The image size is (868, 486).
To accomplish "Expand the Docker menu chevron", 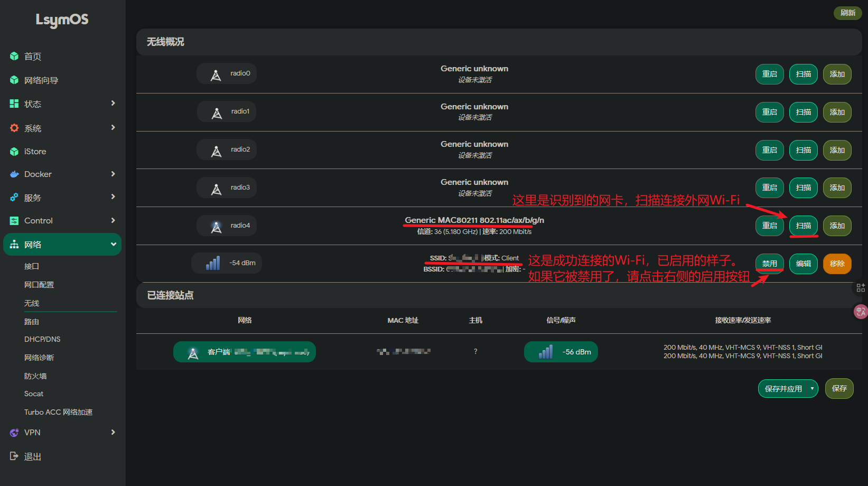I will coord(113,174).
